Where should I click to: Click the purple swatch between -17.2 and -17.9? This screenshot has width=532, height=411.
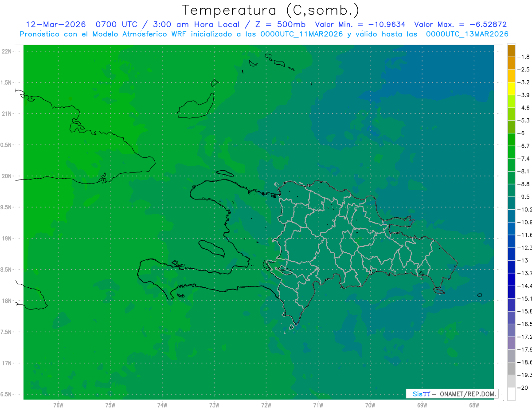coord(511,343)
